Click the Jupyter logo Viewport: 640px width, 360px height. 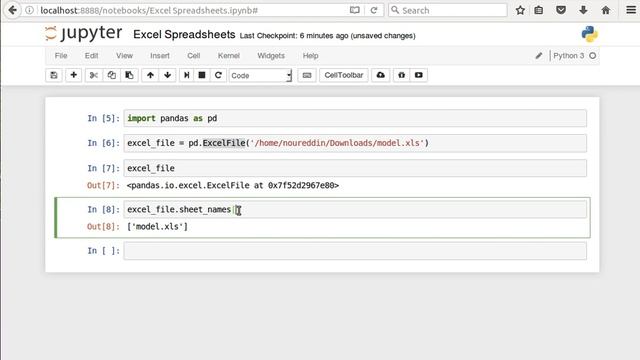(84, 33)
